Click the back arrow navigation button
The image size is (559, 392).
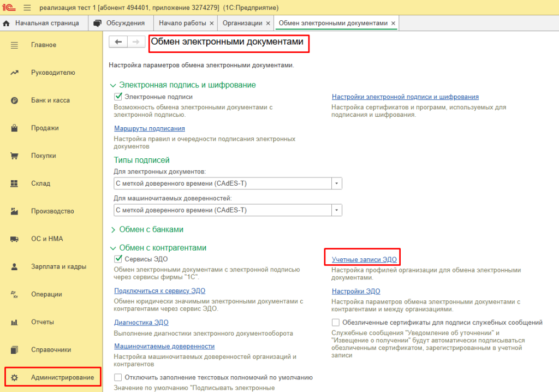[118, 41]
